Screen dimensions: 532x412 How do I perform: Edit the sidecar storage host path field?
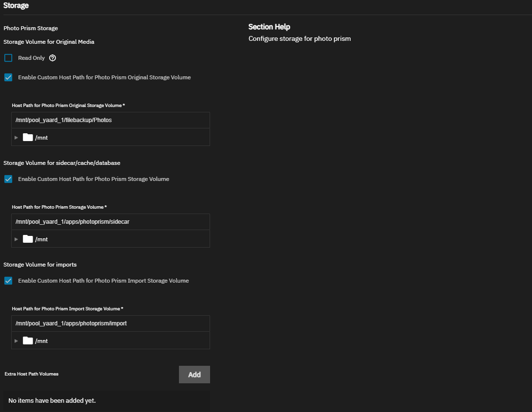[110, 222]
